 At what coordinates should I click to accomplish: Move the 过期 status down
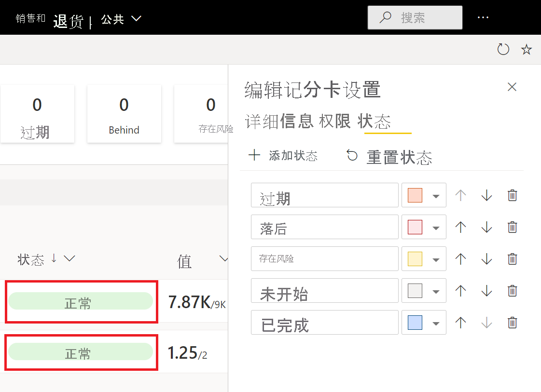tap(486, 195)
